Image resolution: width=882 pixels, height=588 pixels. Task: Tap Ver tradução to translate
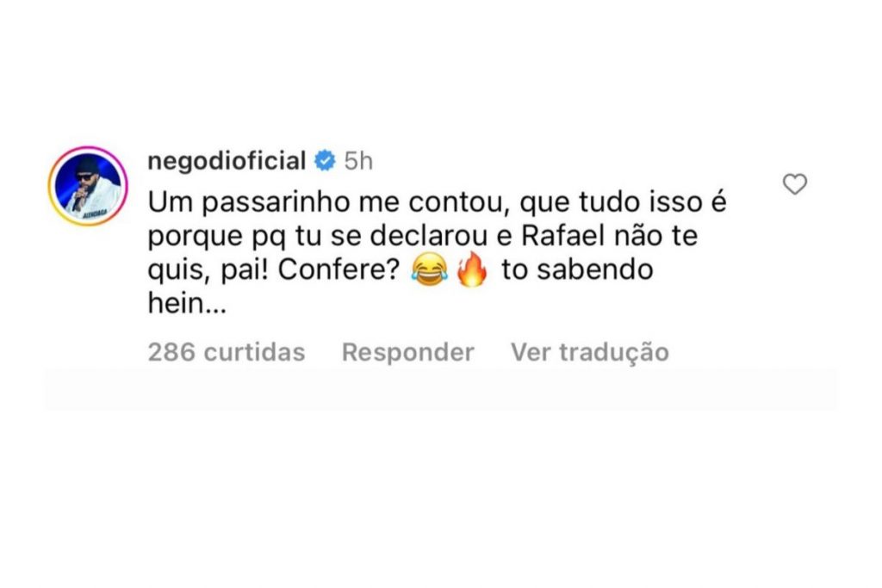(589, 352)
